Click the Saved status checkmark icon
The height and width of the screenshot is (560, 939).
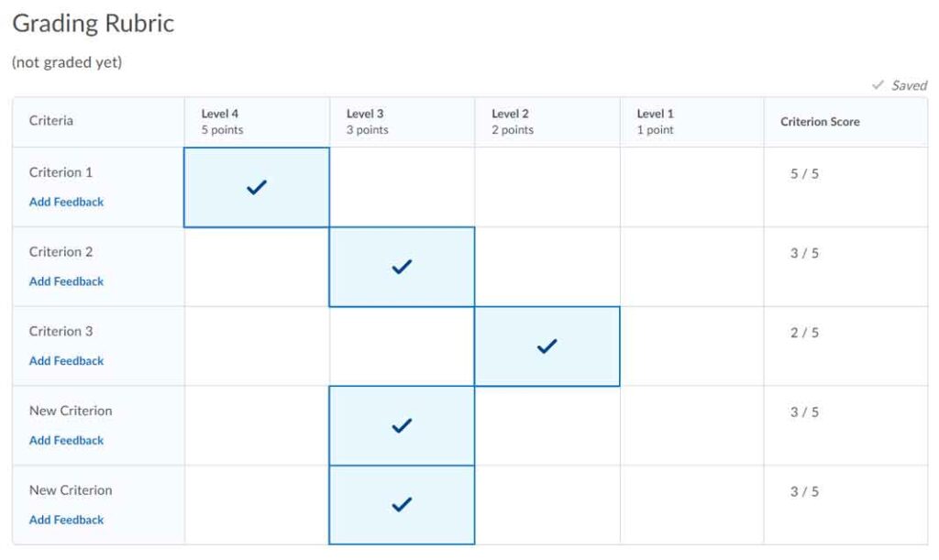pos(878,85)
